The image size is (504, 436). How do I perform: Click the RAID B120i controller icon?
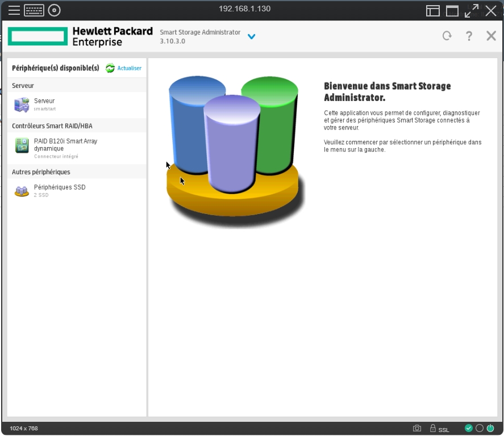tap(22, 145)
